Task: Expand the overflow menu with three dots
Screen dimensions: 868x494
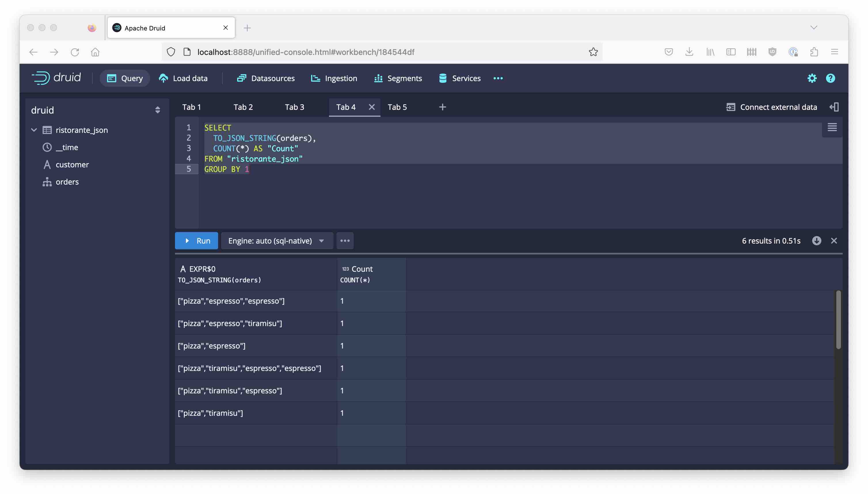Action: click(x=345, y=241)
